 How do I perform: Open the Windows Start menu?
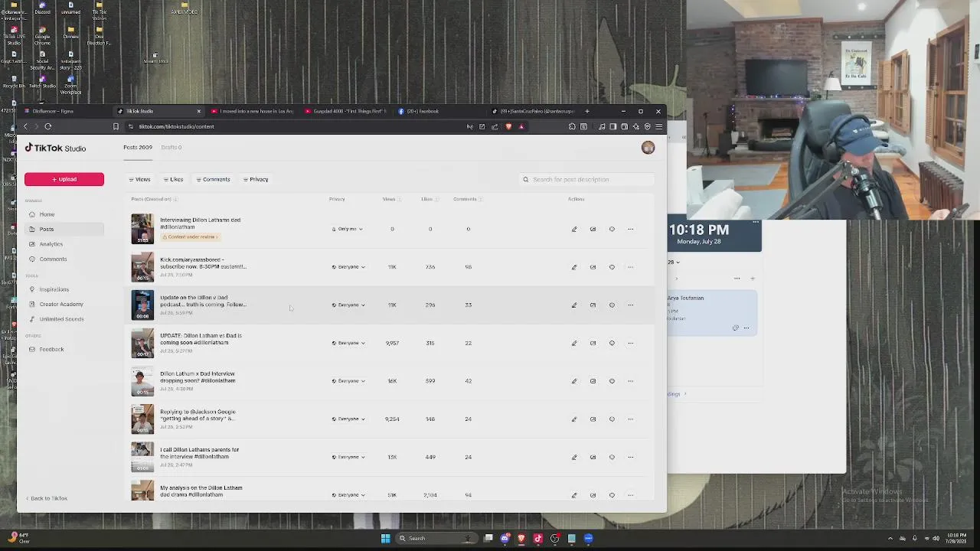pyautogui.click(x=385, y=538)
